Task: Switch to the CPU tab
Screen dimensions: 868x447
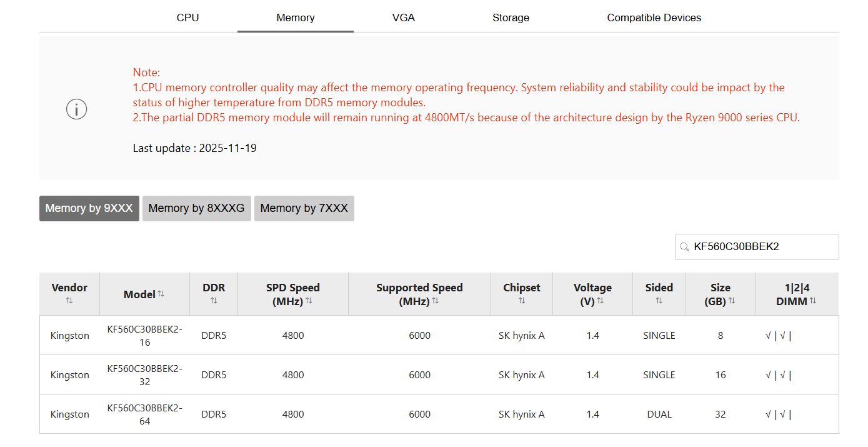Action: coord(187,18)
